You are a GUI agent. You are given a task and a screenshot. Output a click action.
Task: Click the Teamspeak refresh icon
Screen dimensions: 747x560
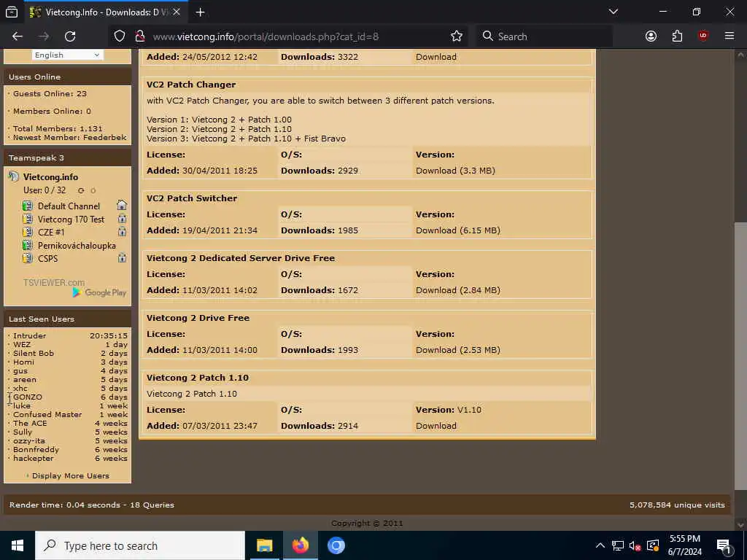(x=81, y=190)
